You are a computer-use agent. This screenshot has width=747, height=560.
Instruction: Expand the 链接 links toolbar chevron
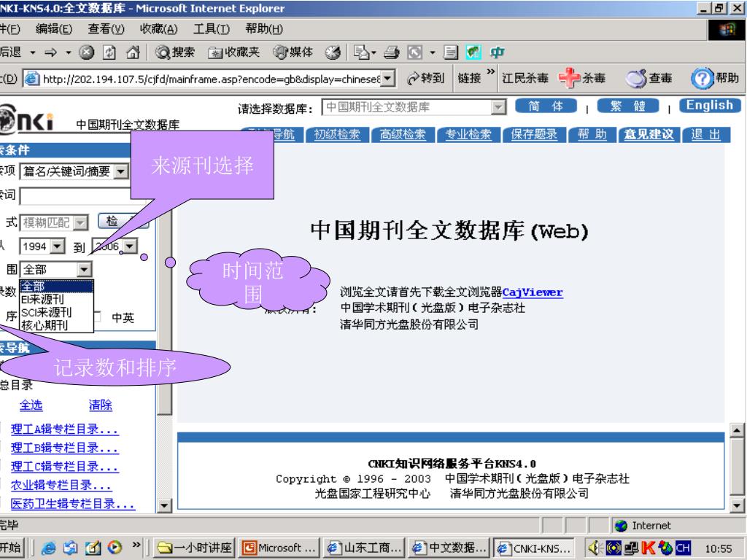(x=491, y=72)
